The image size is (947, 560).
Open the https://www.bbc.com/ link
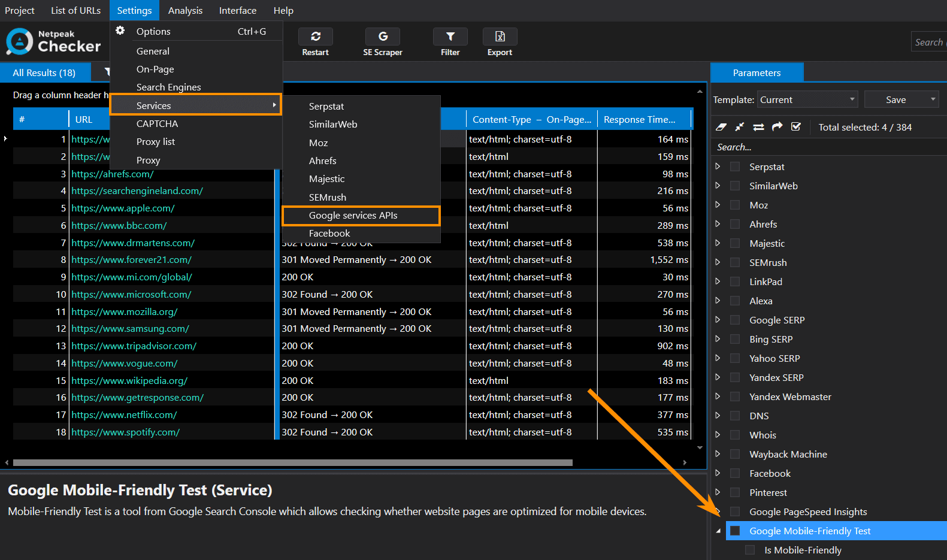(x=119, y=225)
